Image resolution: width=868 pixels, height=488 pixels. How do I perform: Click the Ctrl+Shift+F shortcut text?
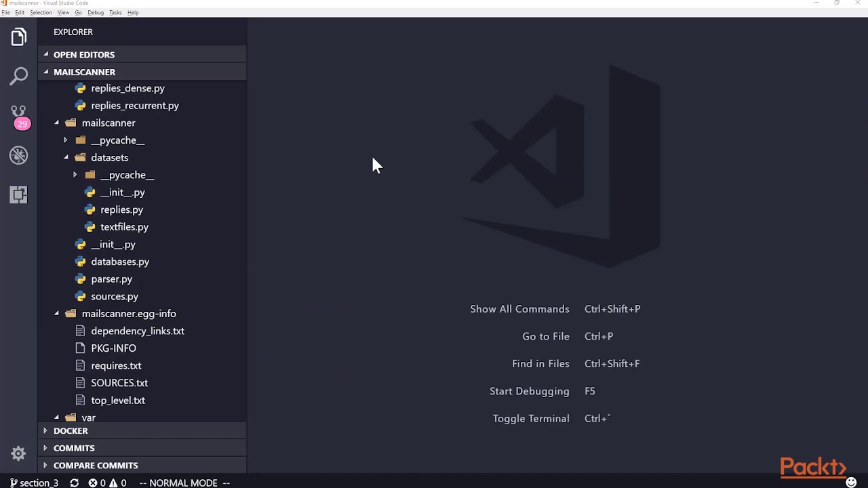click(612, 364)
